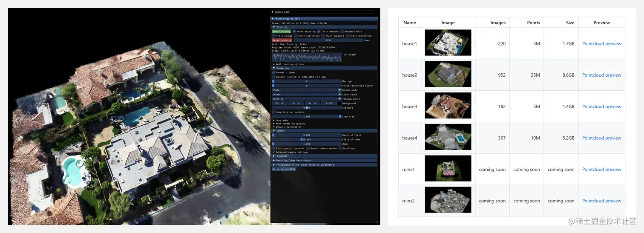Viewport: 644px width, 233px height.
Task: Click the ruins1 thumbnail image
Action: (448, 169)
